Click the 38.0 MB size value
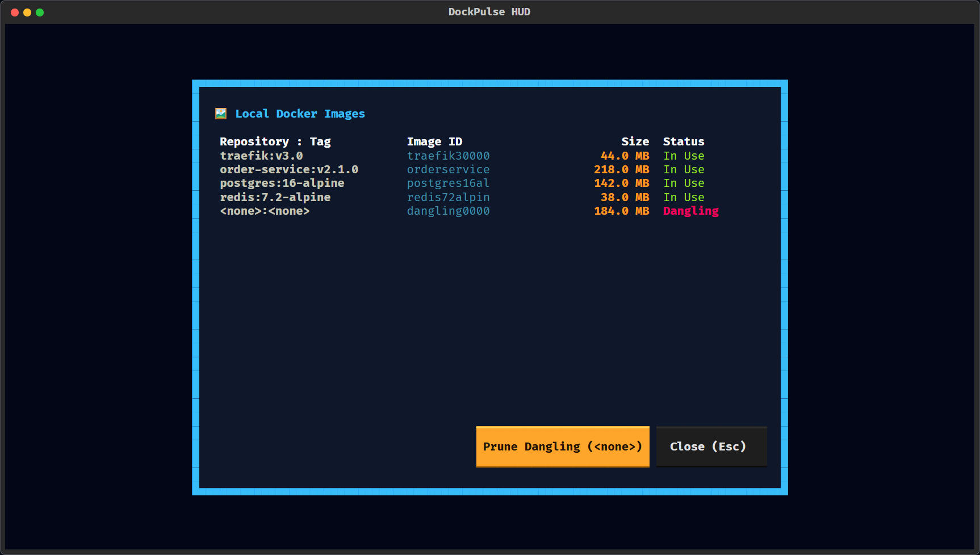 pyautogui.click(x=625, y=197)
